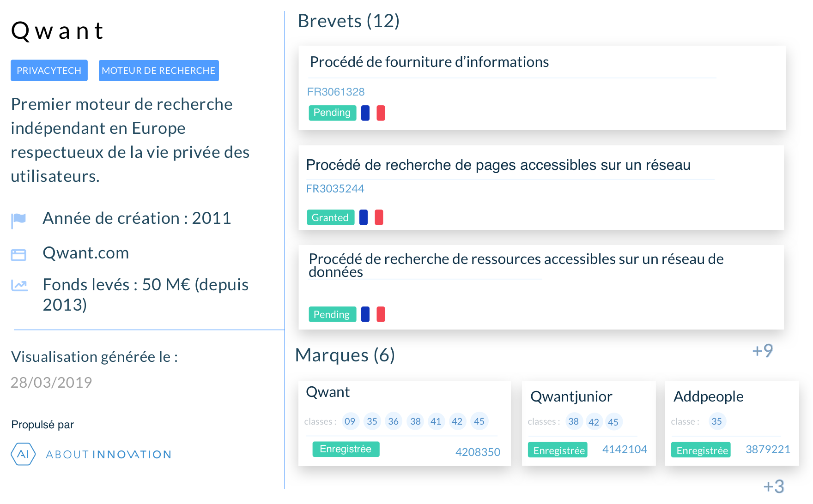Select class 45 on Qwantjunior trademark
Image resolution: width=813 pixels, height=504 pixels.
pos(613,422)
